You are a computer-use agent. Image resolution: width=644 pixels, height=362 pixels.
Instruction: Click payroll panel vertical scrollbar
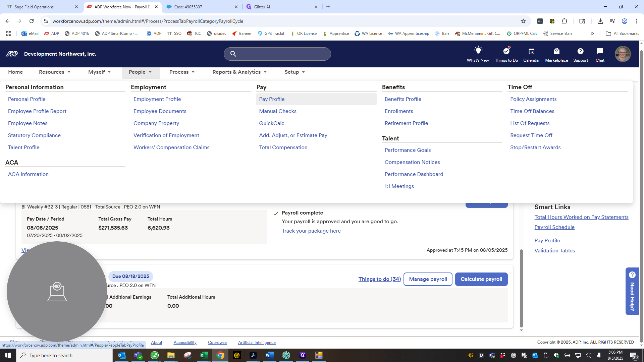pos(521,288)
